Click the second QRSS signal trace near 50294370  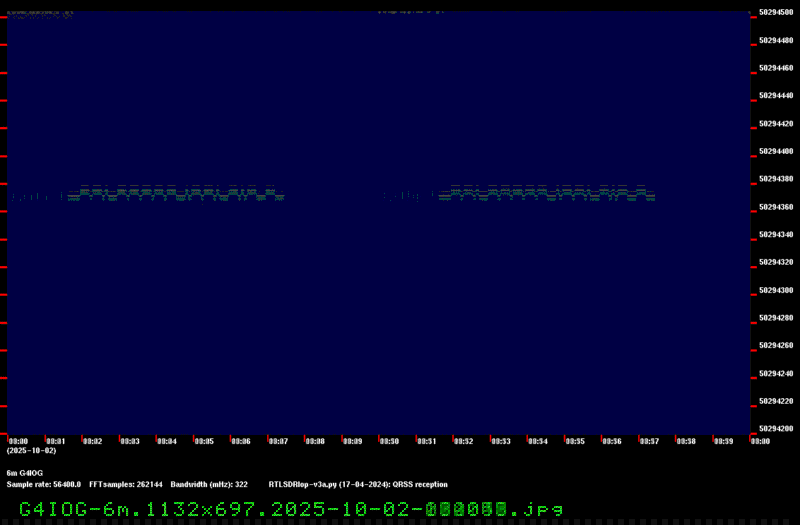pos(546,193)
